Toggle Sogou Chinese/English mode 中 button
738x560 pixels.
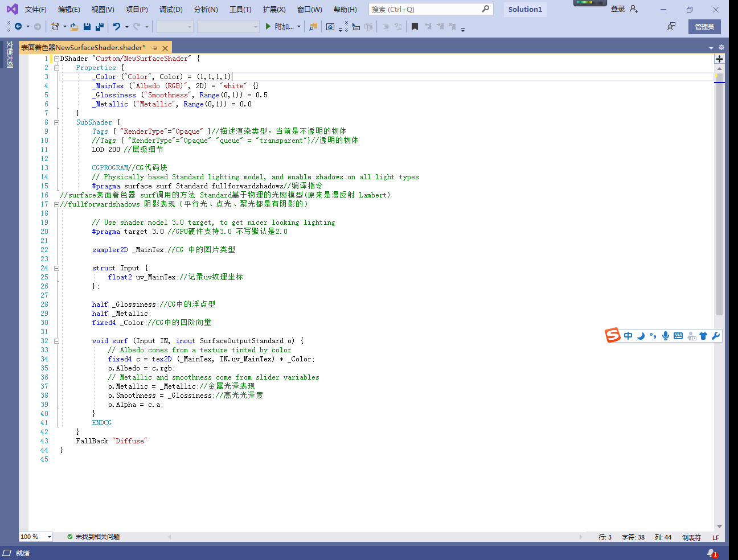(628, 336)
